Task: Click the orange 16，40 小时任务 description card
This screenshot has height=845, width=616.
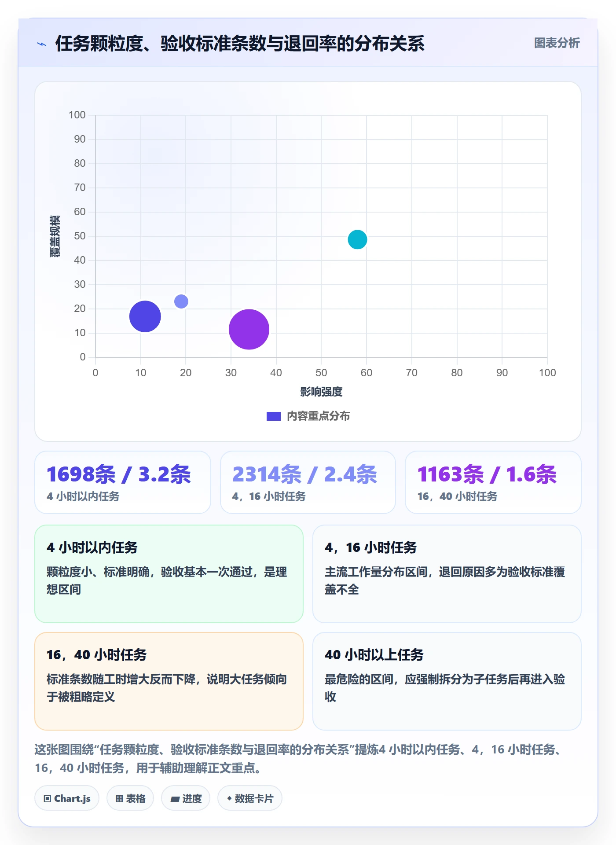Action: tap(169, 681)
